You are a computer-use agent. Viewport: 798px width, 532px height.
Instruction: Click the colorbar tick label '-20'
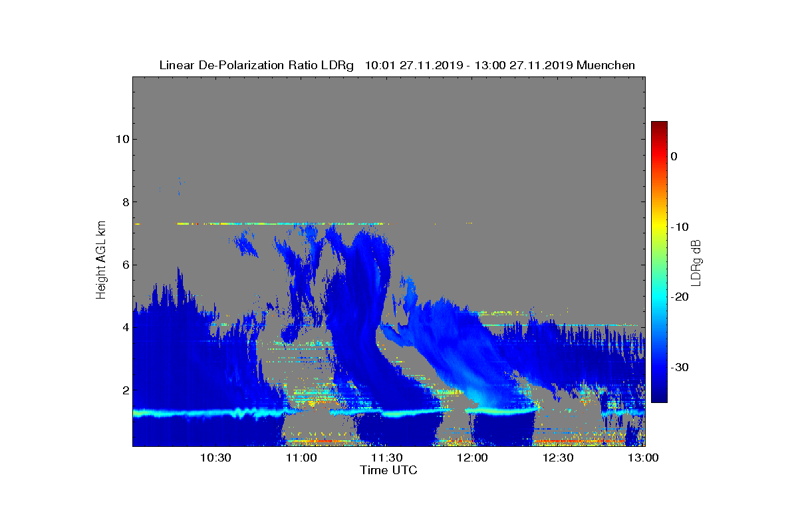coord(679,297)
